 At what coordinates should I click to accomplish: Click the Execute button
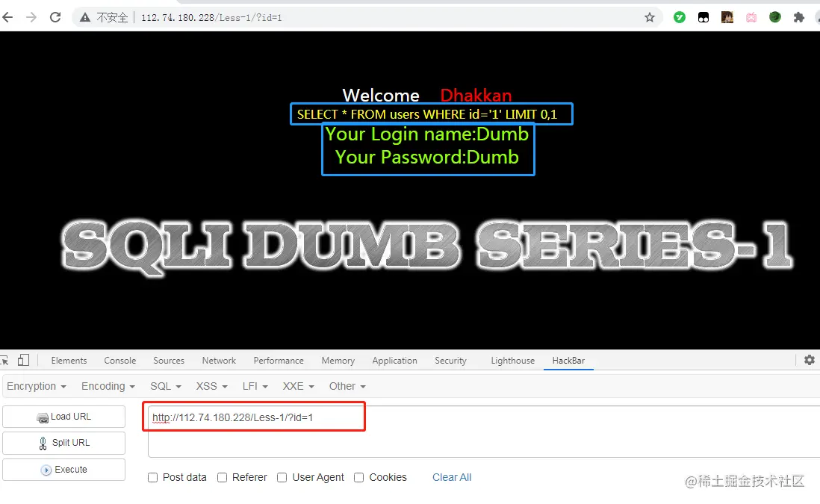(x=63, y=470)
